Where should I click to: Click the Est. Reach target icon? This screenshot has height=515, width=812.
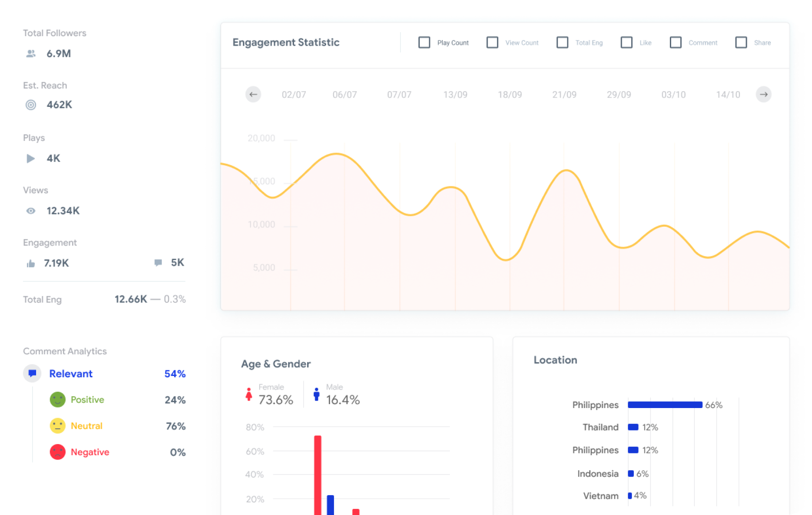[x=31, y=105]
